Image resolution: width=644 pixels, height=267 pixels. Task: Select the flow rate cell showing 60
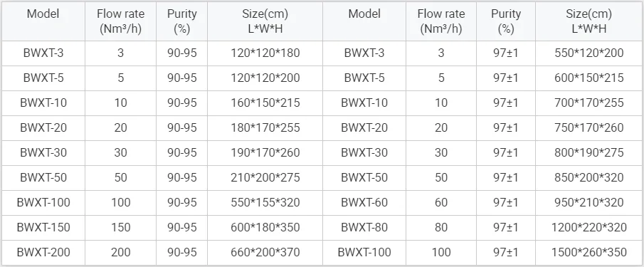(x=441, y=202)
